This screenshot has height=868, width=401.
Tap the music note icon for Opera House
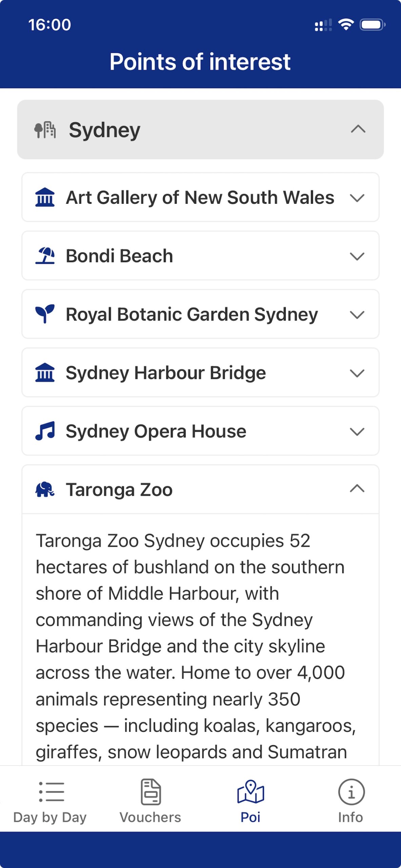pyautogui.click(x=45, y=431)
